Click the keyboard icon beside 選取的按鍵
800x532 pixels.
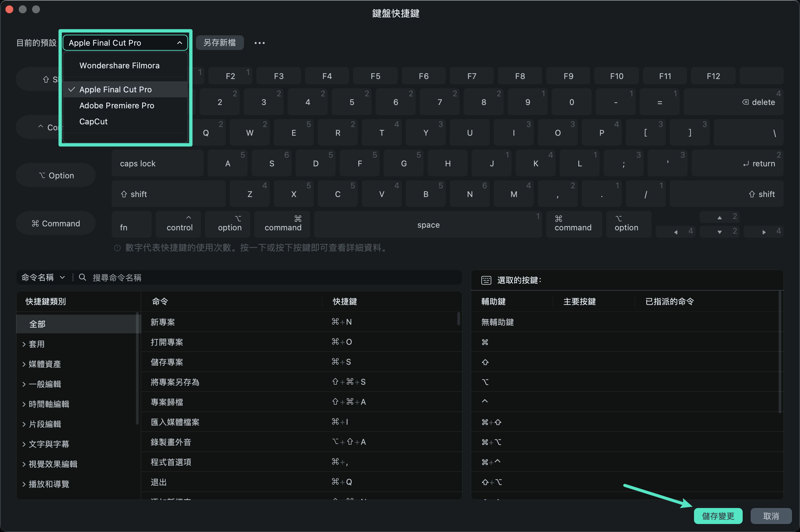tap(486, 280)
